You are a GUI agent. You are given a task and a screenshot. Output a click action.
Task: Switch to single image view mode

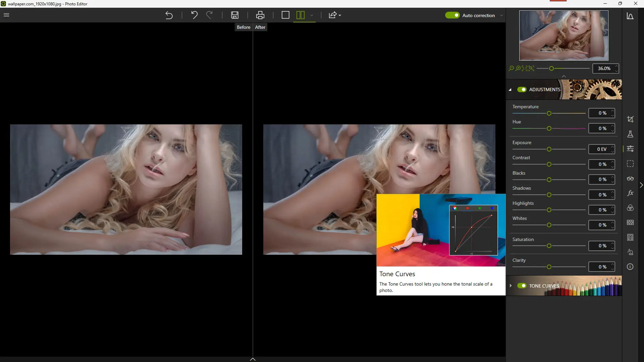tap(285, 15)
